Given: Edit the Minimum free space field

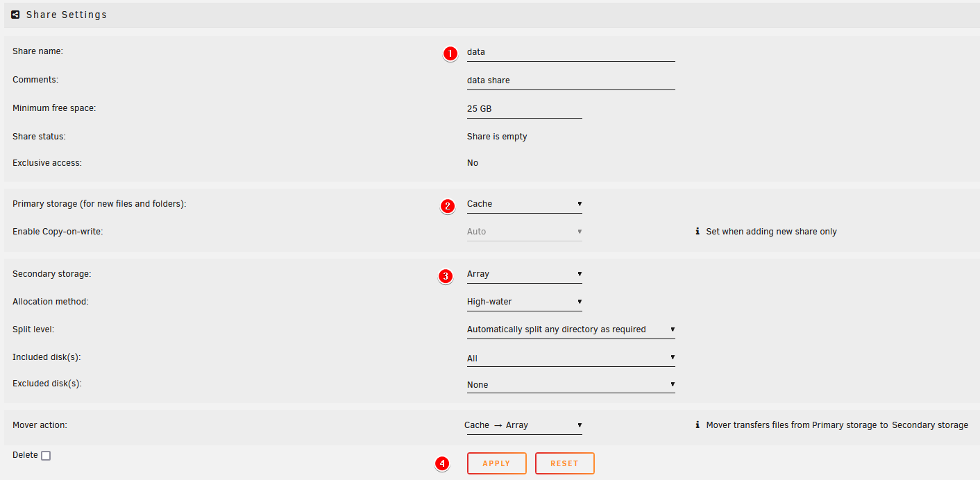Looking at the screenshot, I should pyautogui.click(x=524, y=109).
